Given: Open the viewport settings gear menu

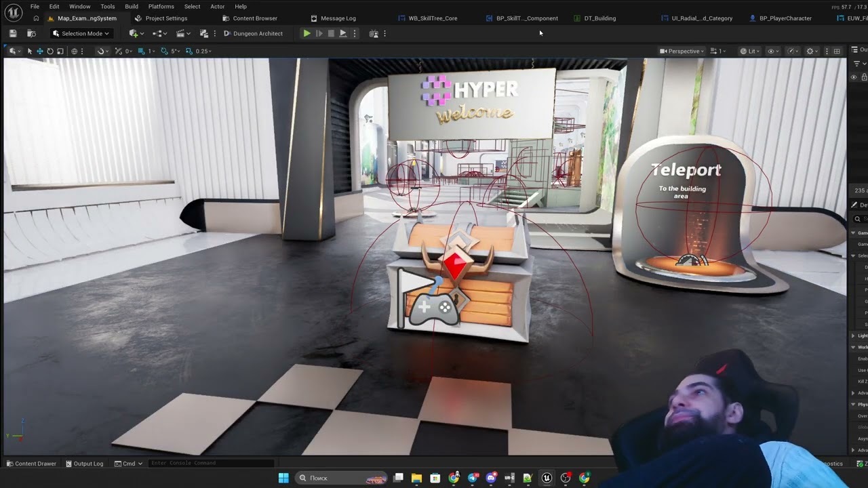Looking at the screenshot, I should (x=812, y=51).
